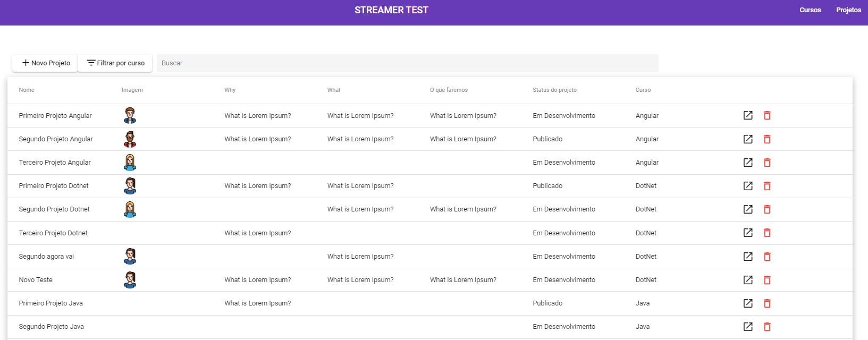The image size is (868, 340).
Task: Click avatar image of Segundo agora vai
Action: coord(130,256)
